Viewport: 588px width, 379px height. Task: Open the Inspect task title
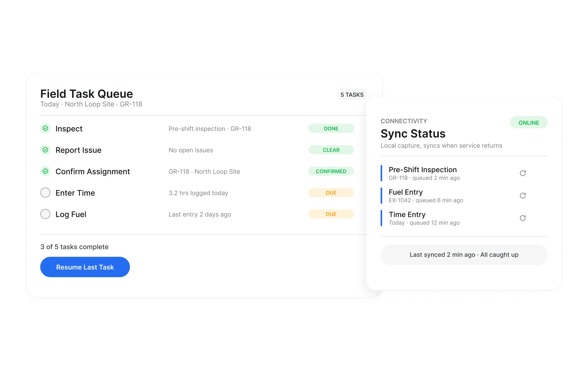point(69,129)
